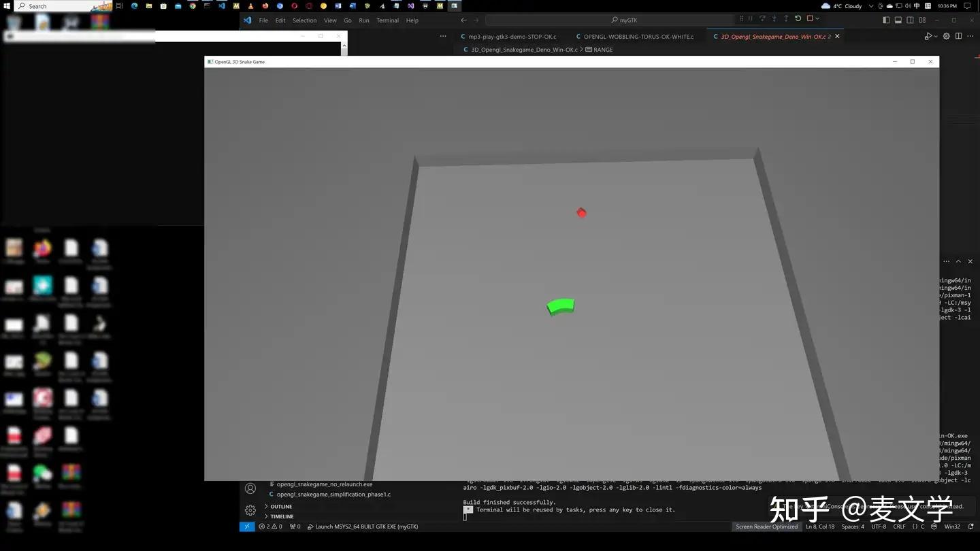Open File Explorer from the taskbar
Screen dimensions: 980x551
[148, 6]
